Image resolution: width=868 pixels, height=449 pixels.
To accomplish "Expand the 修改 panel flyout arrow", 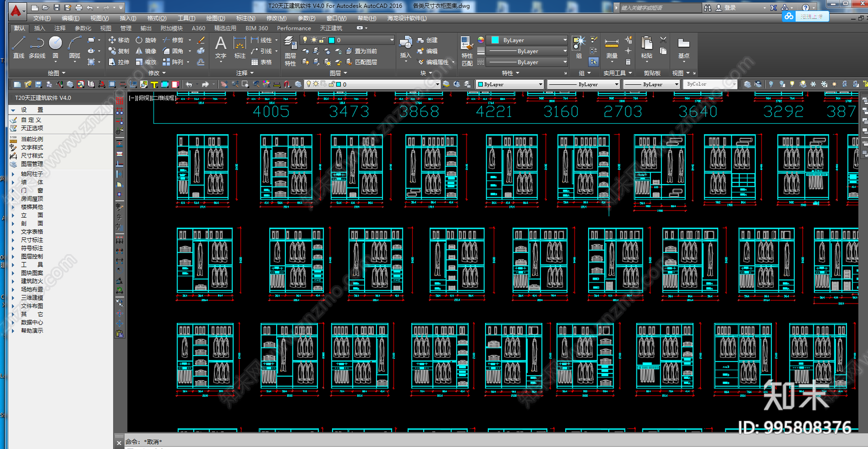I will coord(164,73).
